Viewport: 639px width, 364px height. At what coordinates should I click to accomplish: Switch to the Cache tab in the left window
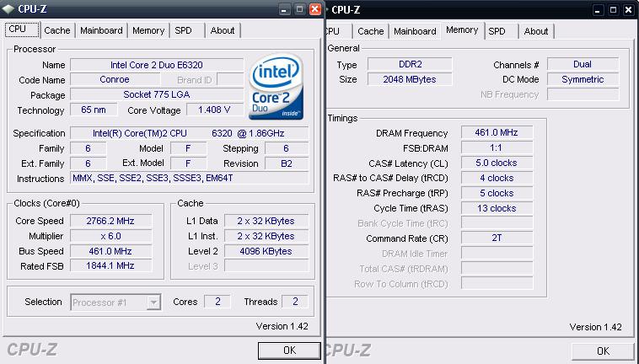pyautogui.click(x=57, y=30)
